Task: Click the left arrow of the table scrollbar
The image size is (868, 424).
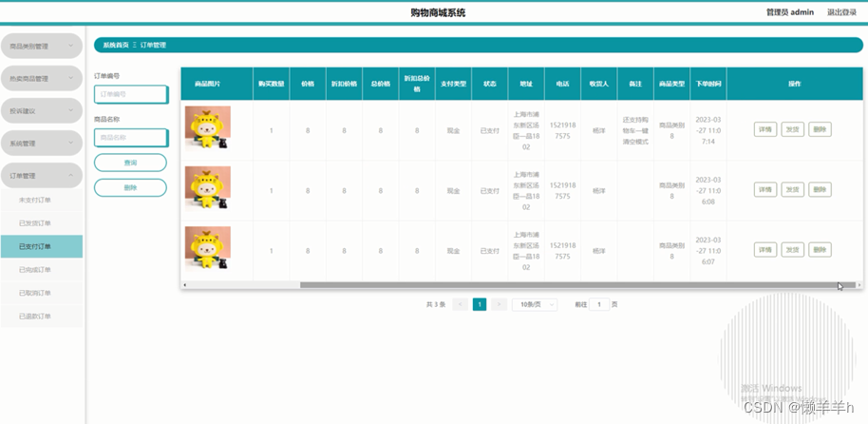Action: pyautogui.click(x=185, y=285)
